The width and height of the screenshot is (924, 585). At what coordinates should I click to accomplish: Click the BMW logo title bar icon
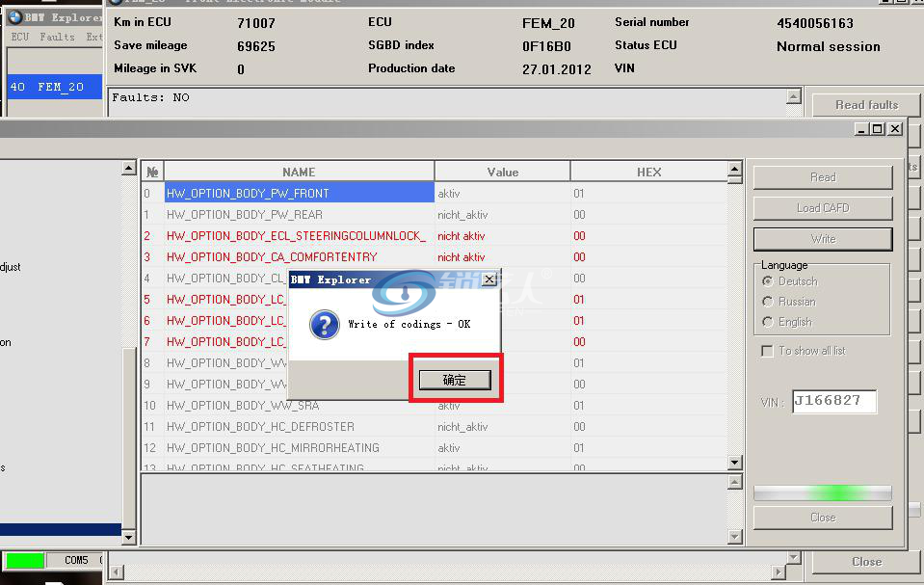point(15,17)
